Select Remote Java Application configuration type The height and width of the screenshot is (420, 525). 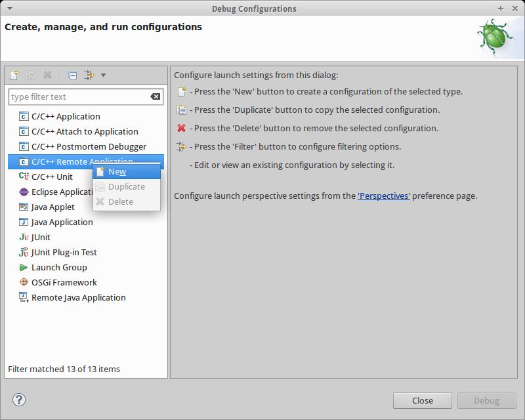pyautogui.click(x=86, y=297)
